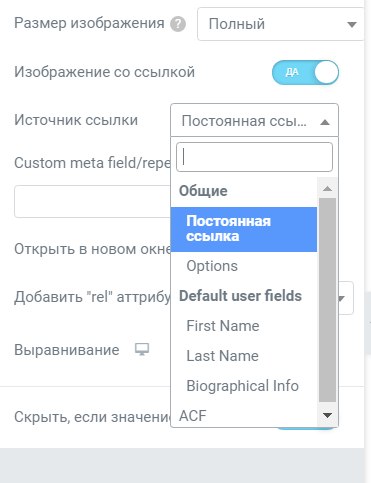The image size is (371, 483).
Task: Click the custom meta field text input
Action: (x=92, y=202)
